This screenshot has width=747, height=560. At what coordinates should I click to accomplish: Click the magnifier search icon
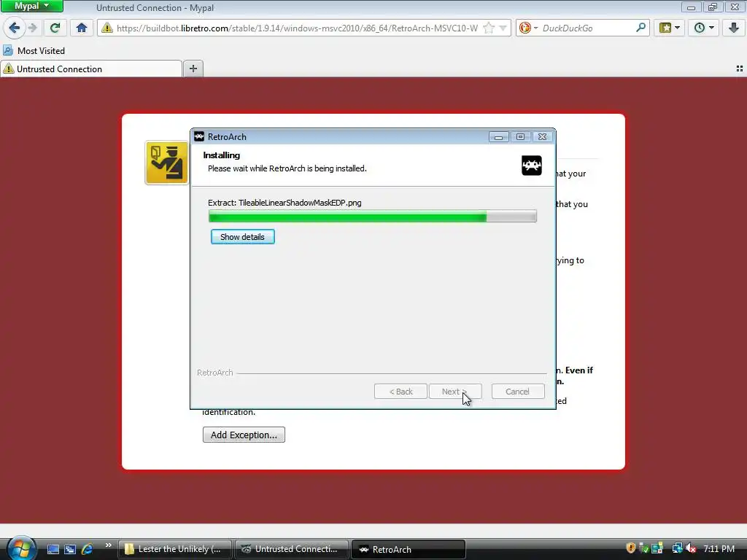pos(640,28)
